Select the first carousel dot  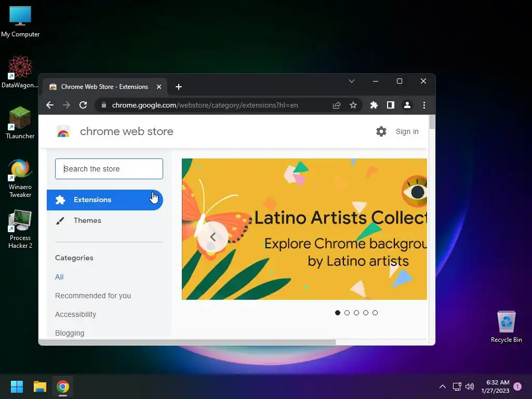[338, 313]
